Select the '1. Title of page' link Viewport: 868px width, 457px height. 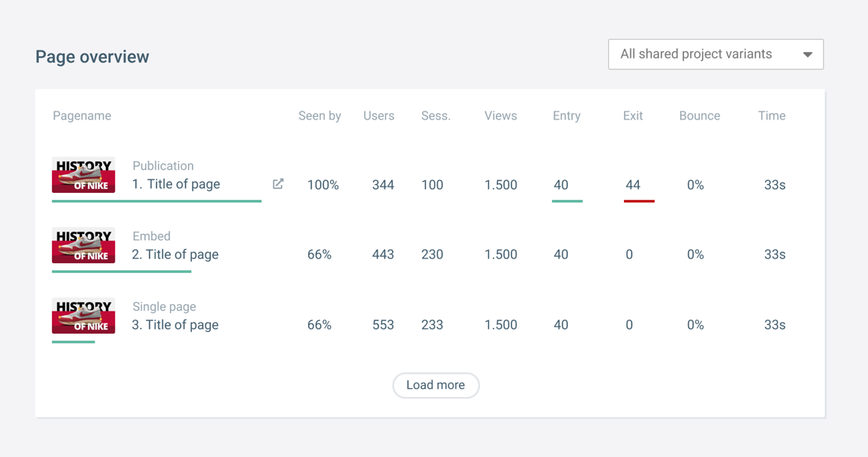176,184
